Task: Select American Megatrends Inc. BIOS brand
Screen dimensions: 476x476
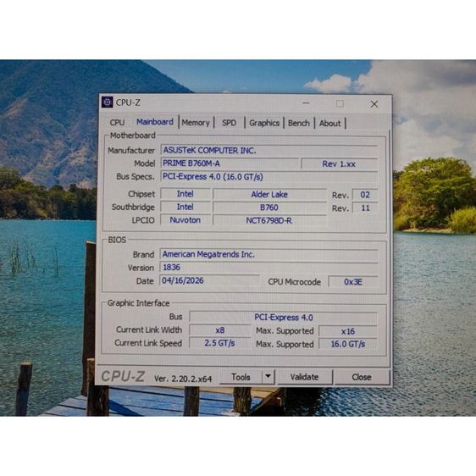Action: (x=269, y=254)
